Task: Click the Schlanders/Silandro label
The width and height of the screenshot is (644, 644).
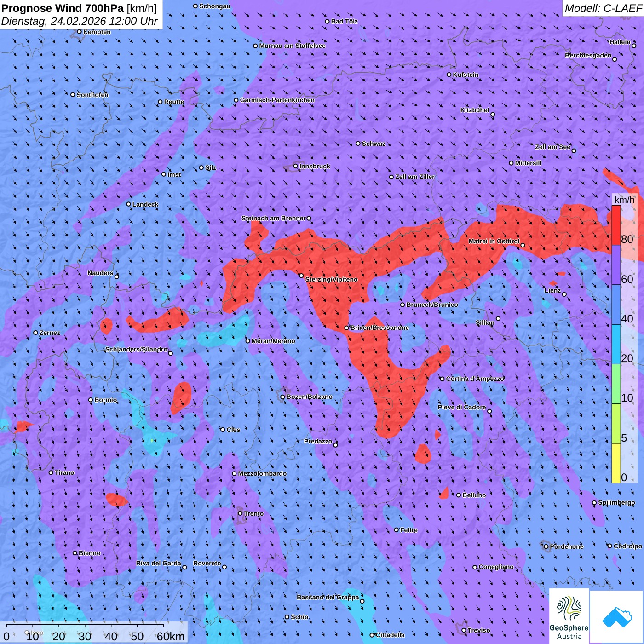Action: [x=136, y=349]
